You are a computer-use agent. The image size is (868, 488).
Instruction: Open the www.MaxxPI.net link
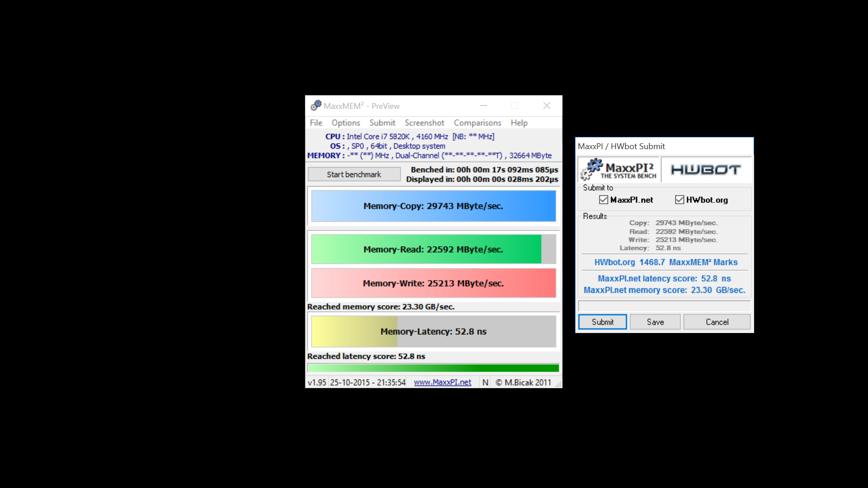tap(443, 382)
